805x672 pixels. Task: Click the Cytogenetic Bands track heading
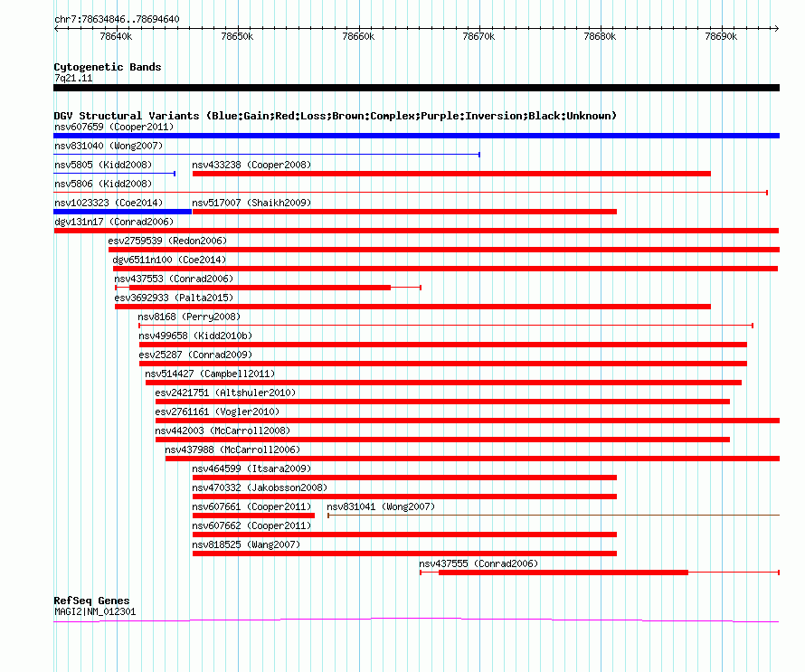(x=108, y=67)
